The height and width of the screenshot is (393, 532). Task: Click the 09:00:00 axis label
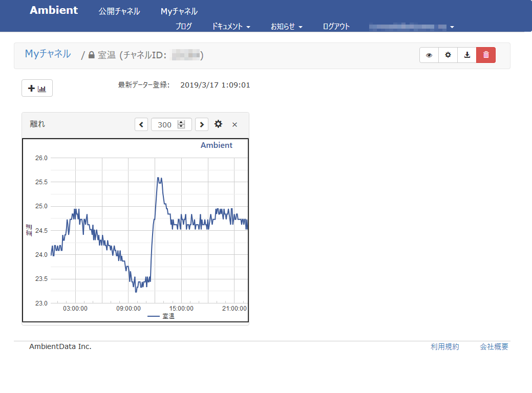pos(128,309)
